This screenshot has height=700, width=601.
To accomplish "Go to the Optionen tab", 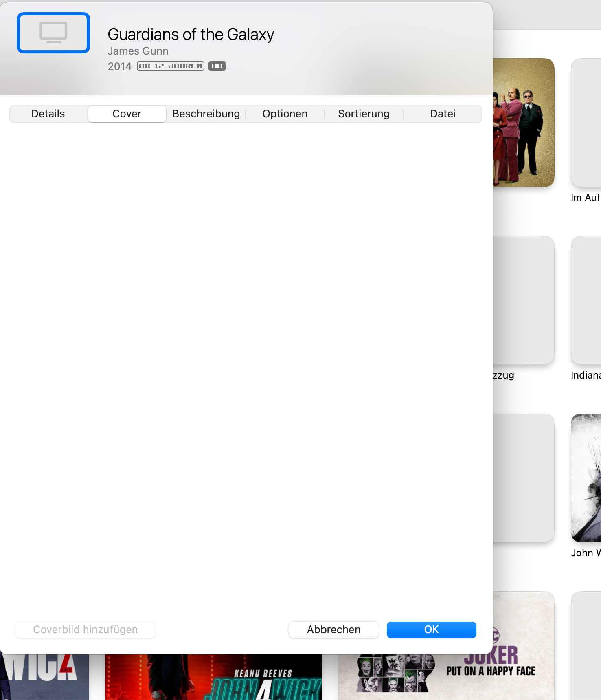I will click(285, 114).
